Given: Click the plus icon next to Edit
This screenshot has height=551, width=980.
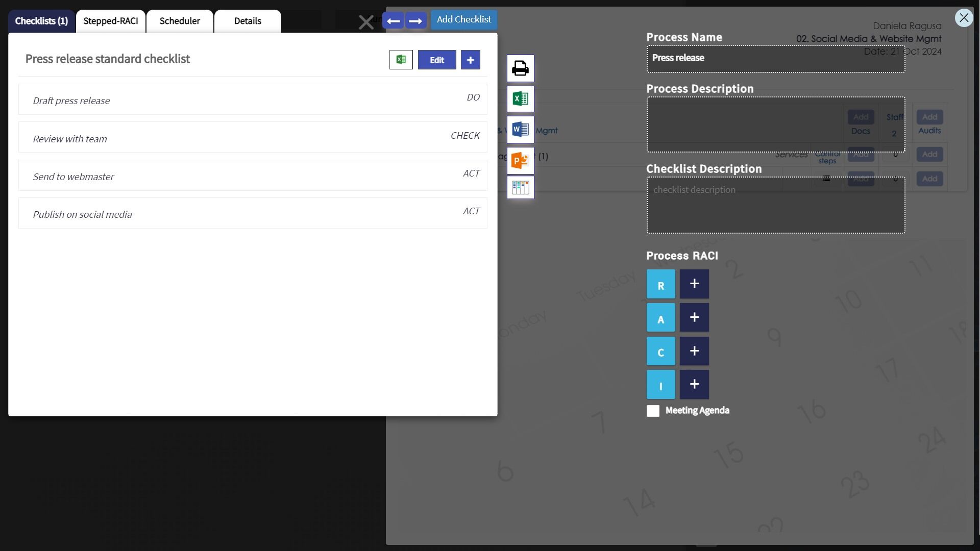Looking at the screenshot, I should click(470, 60).
